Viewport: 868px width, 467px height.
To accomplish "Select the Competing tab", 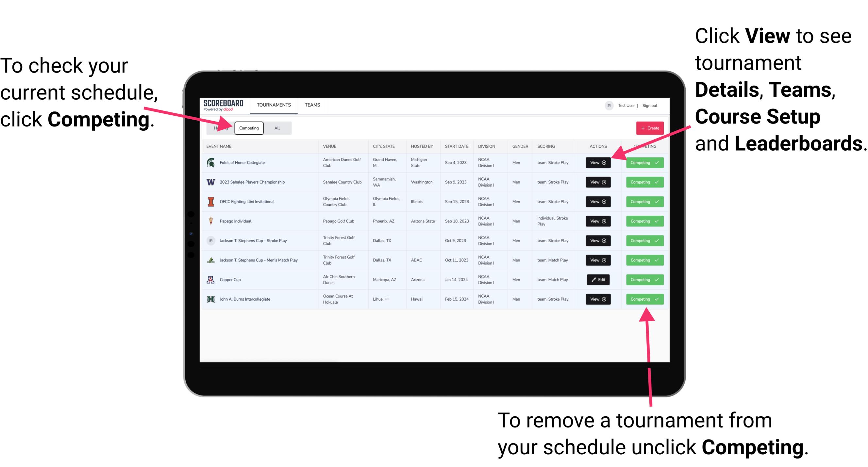I will [x=248, y=128].
